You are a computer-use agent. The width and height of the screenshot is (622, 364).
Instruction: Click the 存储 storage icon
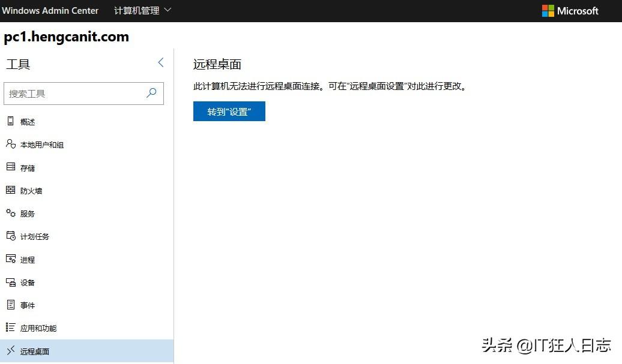pyautogui.click(x=11, y=167)
